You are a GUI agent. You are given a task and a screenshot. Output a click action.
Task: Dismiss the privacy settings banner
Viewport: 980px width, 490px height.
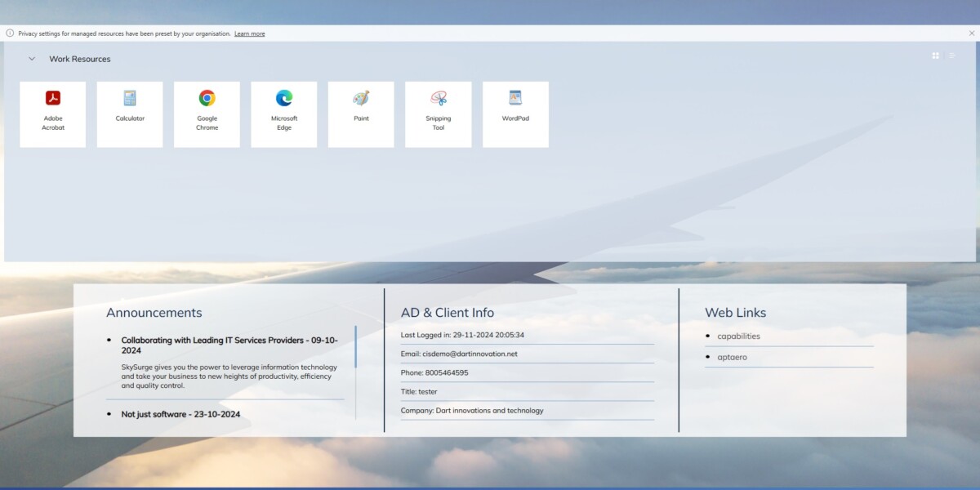(971, 33)
